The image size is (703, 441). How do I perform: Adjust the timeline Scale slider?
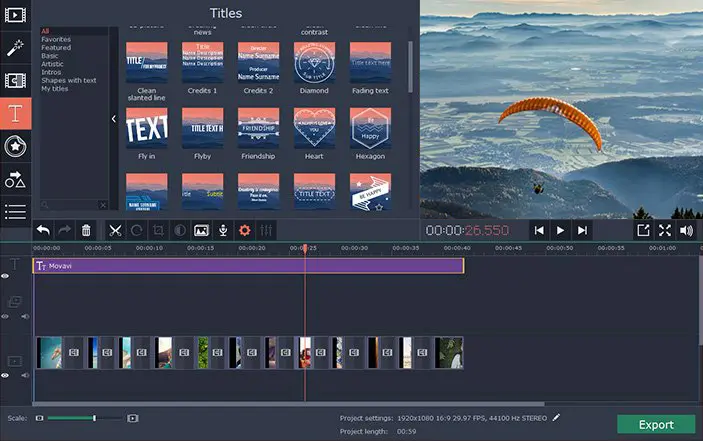pos(94,417)
